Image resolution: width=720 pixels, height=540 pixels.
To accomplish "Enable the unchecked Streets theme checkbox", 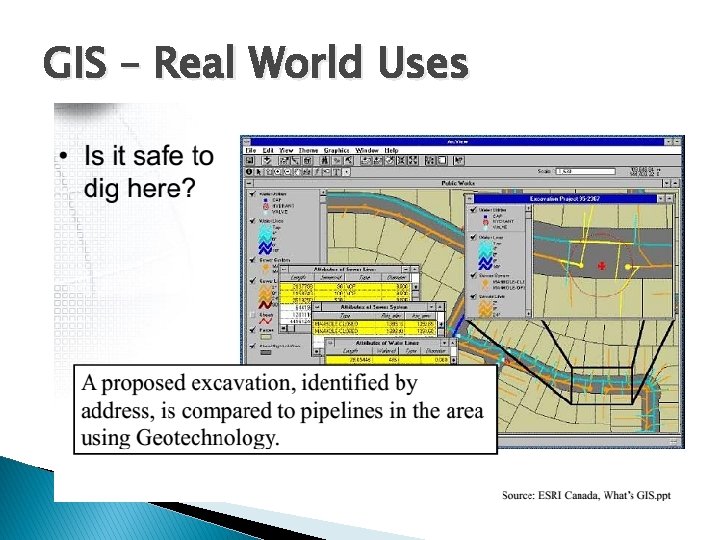I will (x=252, y=315).
